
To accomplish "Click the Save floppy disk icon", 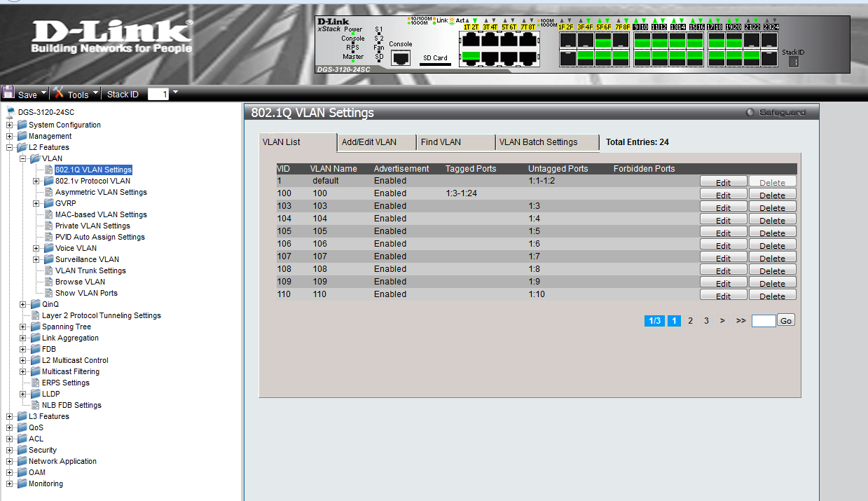I will [x=8, y=93].
